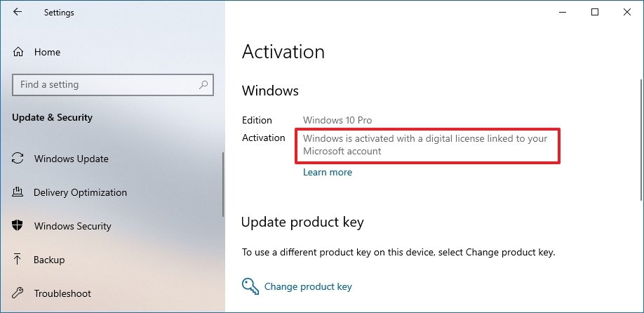Click the Change product key link
This screenshot has height=313, width=644.
coord(308,286)
